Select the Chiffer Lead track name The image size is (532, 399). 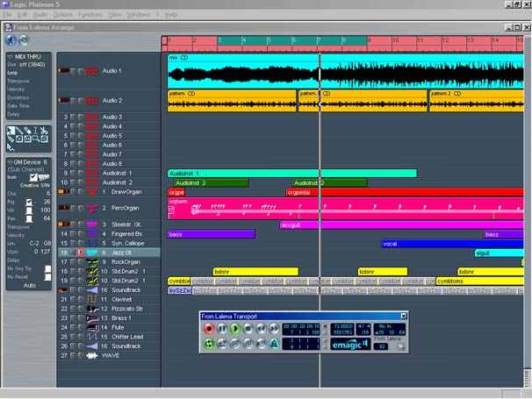pos(127,337)
